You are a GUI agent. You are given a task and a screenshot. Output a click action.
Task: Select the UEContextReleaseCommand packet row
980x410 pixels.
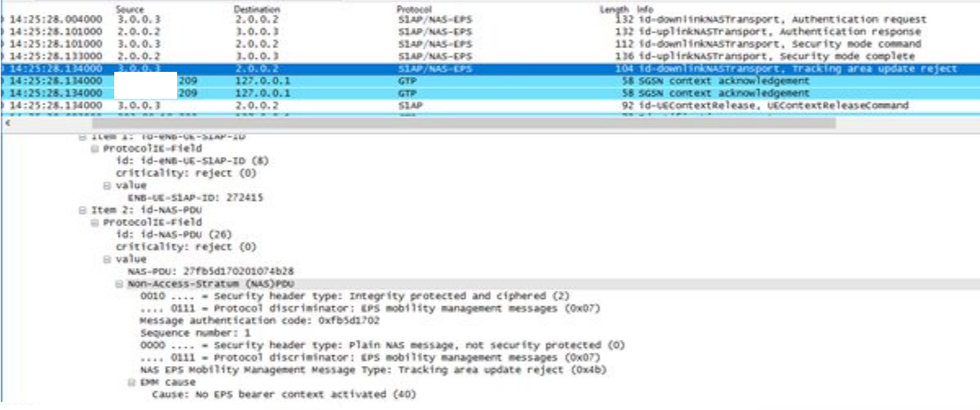point(490,105)
